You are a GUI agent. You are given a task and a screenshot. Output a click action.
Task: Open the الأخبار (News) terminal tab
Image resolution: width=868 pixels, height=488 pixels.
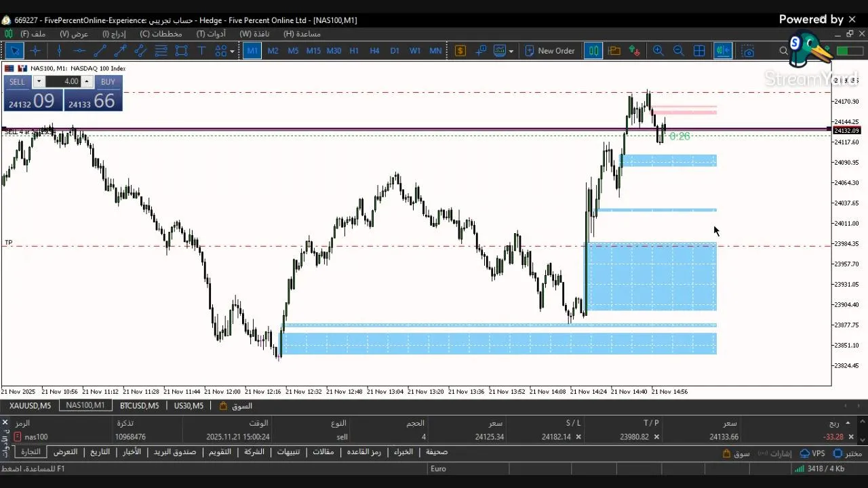pos(132,452)
